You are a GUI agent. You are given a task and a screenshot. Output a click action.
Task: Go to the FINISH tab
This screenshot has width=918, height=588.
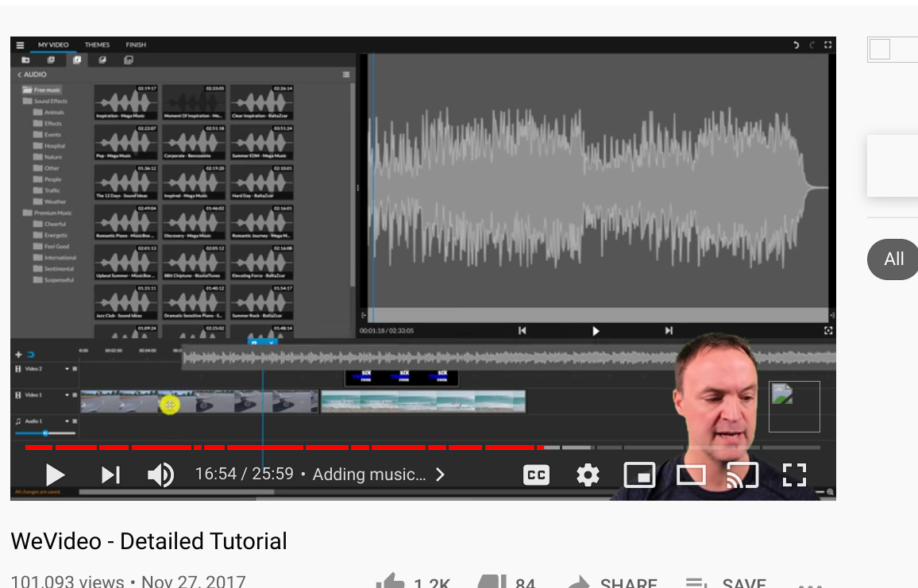[136, 45]
